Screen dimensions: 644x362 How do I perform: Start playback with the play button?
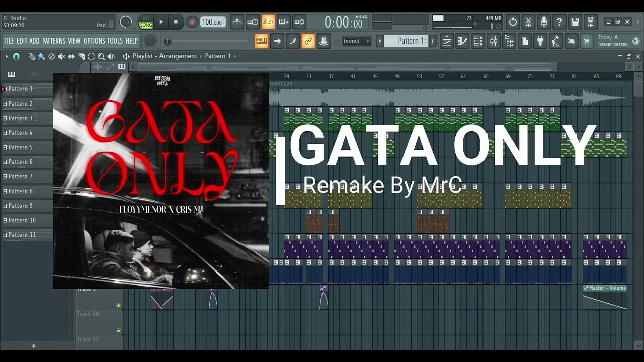[161, 22]
